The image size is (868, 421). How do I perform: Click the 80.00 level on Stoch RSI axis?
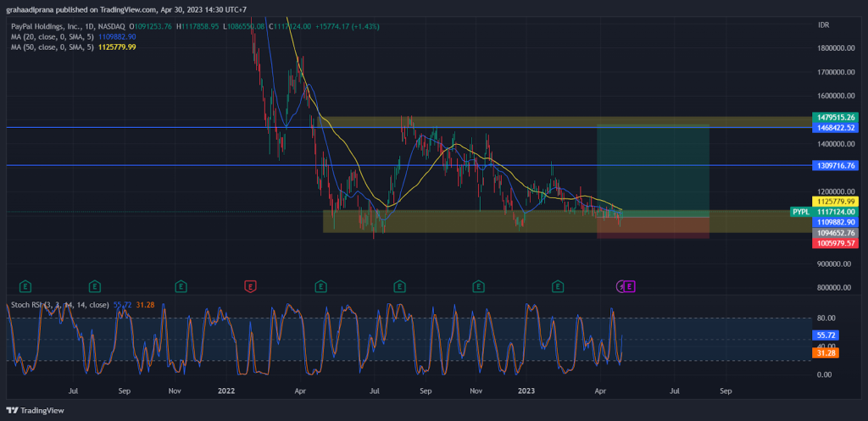826,319
